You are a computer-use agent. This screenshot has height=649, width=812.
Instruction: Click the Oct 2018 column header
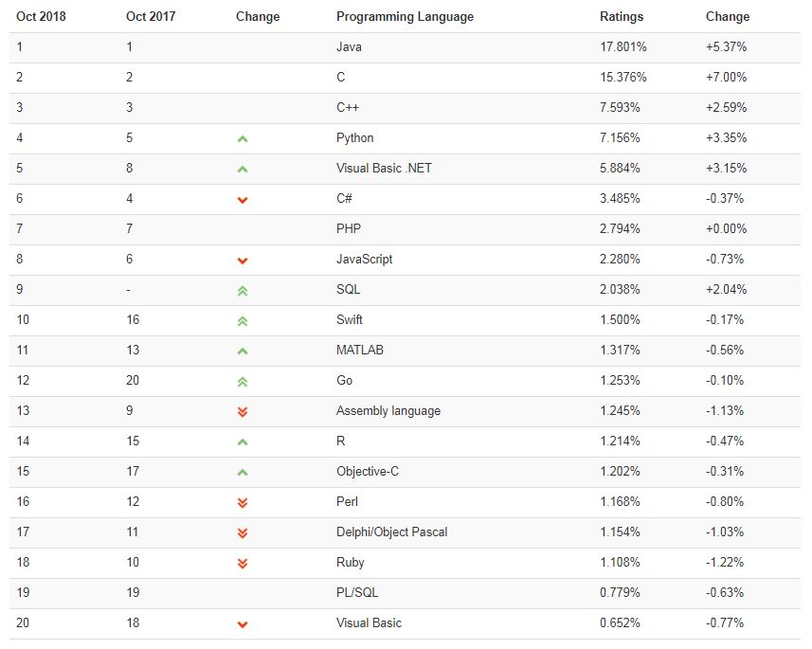(40, 16)
